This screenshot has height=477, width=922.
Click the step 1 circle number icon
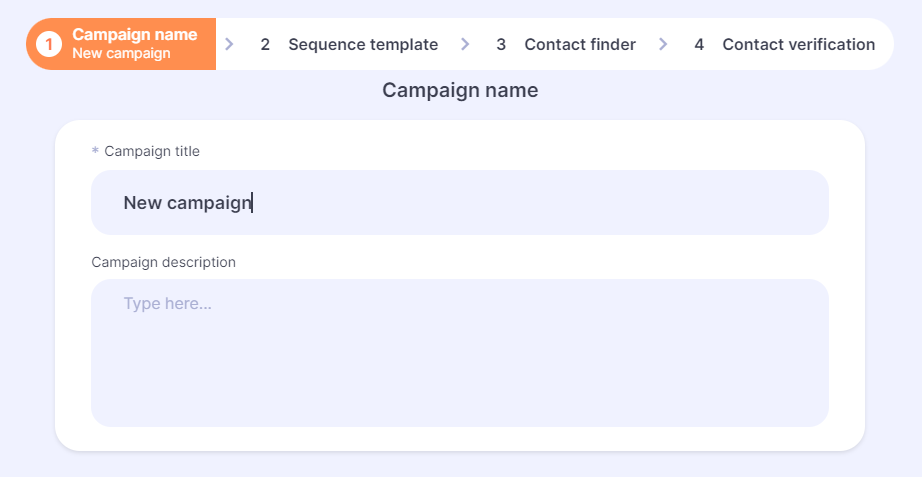[49, 44]
